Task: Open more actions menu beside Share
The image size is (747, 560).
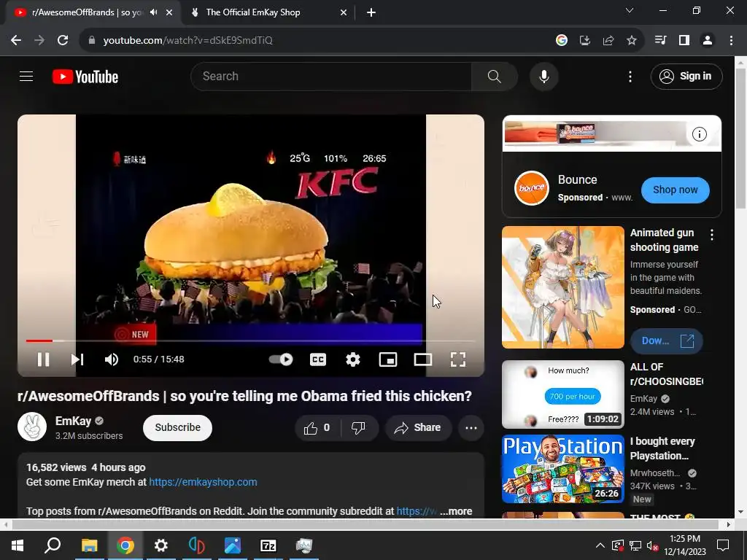Action: [x=471, y=427]
